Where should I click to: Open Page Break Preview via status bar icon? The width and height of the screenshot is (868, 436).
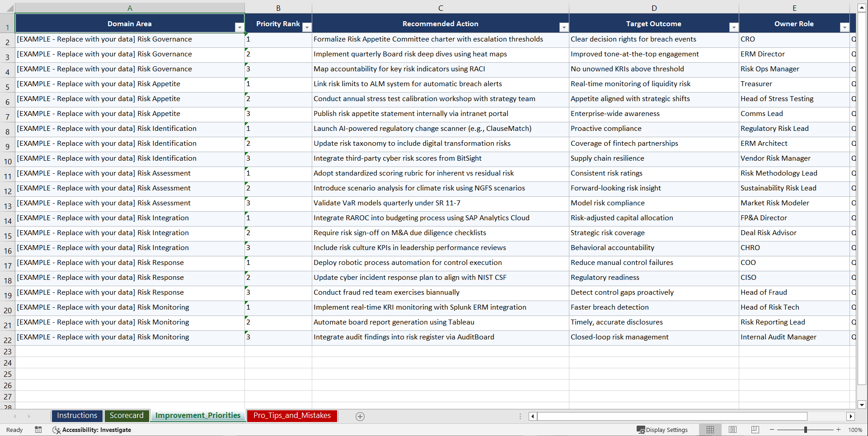(755, 430)
